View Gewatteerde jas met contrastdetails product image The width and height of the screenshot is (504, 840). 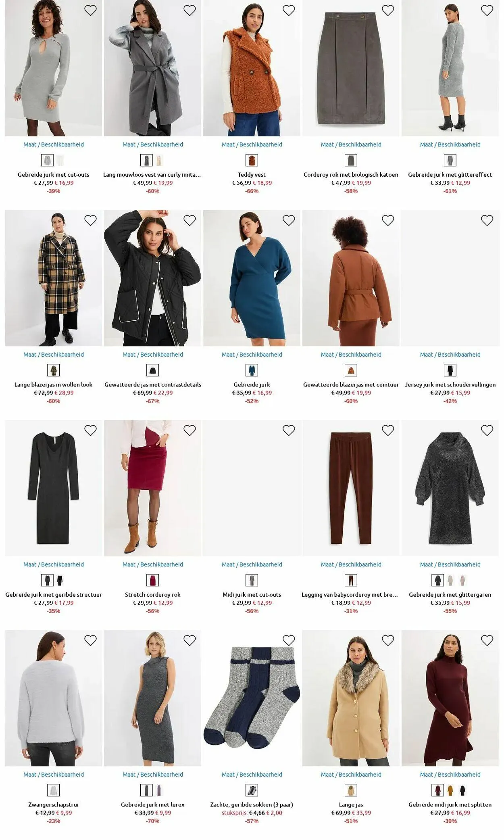[x=152, y=278]
